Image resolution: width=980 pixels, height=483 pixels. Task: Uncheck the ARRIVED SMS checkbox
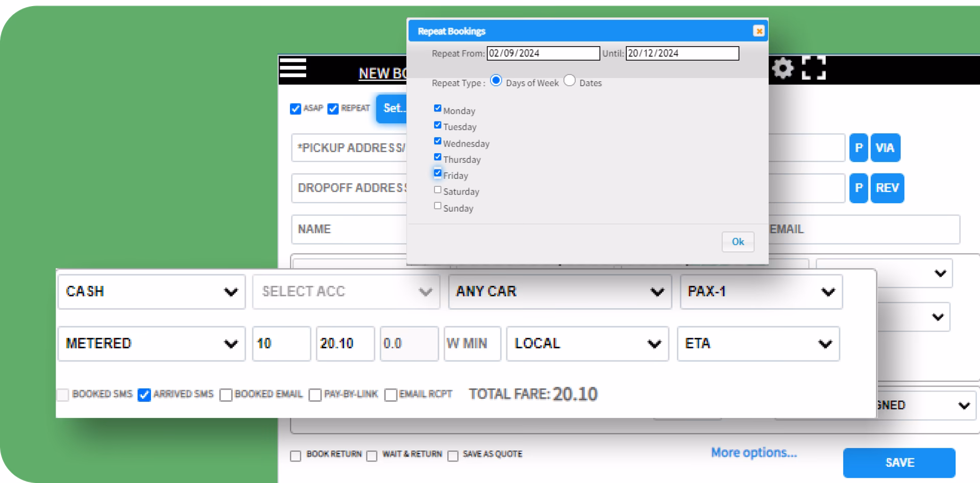coord(144,395)
